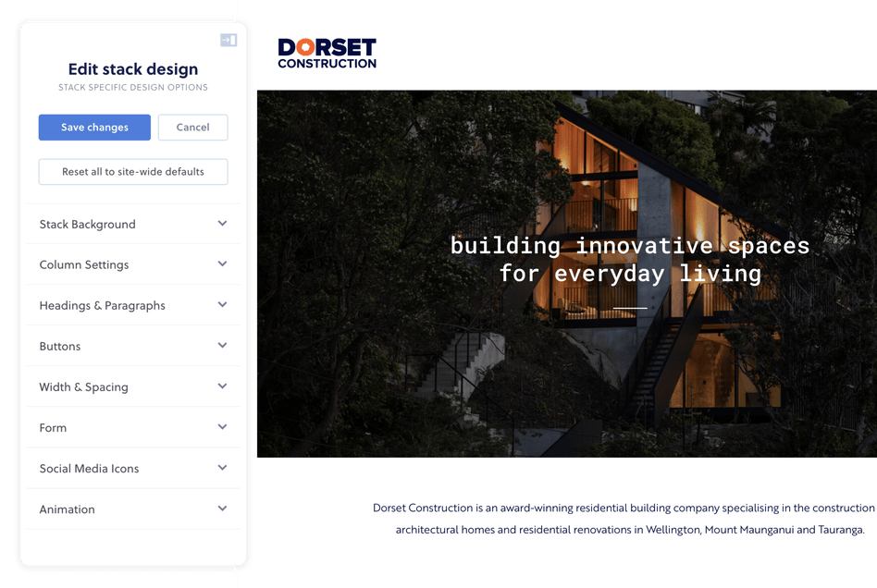Reset all to site-wide defaults

[133, 172]
